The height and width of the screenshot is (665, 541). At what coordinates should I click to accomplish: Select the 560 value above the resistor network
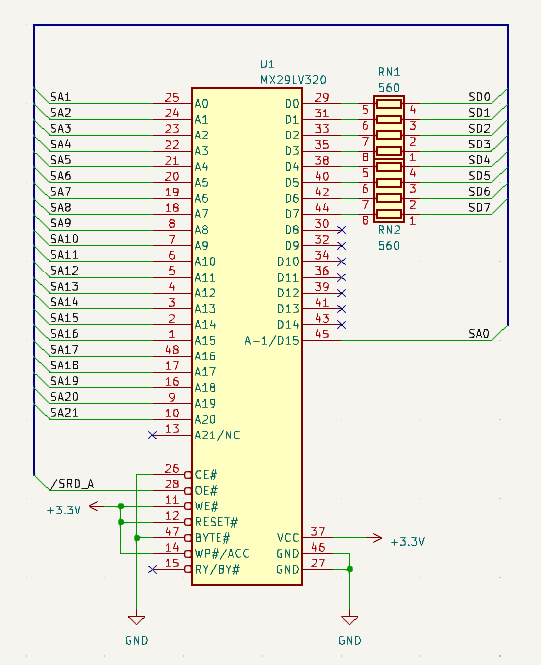(x=389, y=88)
